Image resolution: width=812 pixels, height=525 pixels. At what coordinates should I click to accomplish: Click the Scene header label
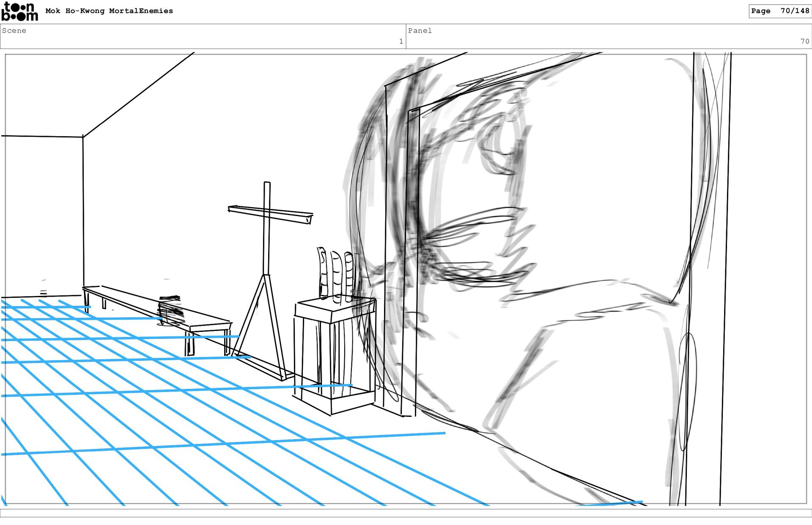[14, 30]
